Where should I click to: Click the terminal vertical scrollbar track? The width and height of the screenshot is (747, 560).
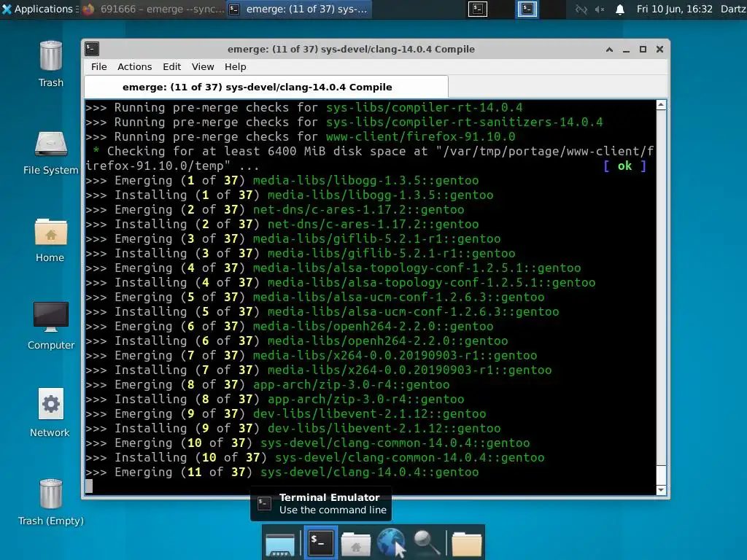(661, 297)
